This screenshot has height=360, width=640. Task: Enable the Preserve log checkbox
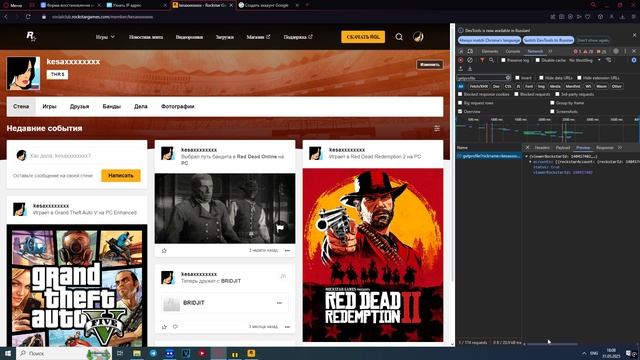pos(503,60)
